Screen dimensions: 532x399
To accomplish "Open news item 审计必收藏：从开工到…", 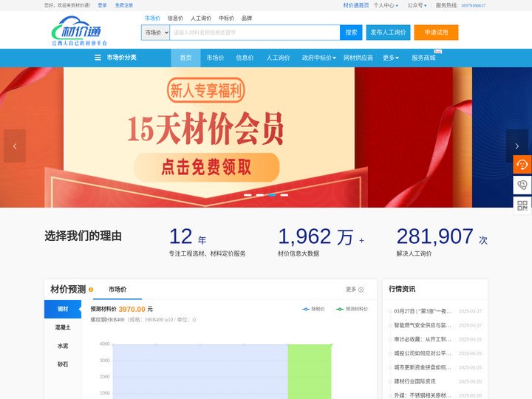I will coord(423,339).
